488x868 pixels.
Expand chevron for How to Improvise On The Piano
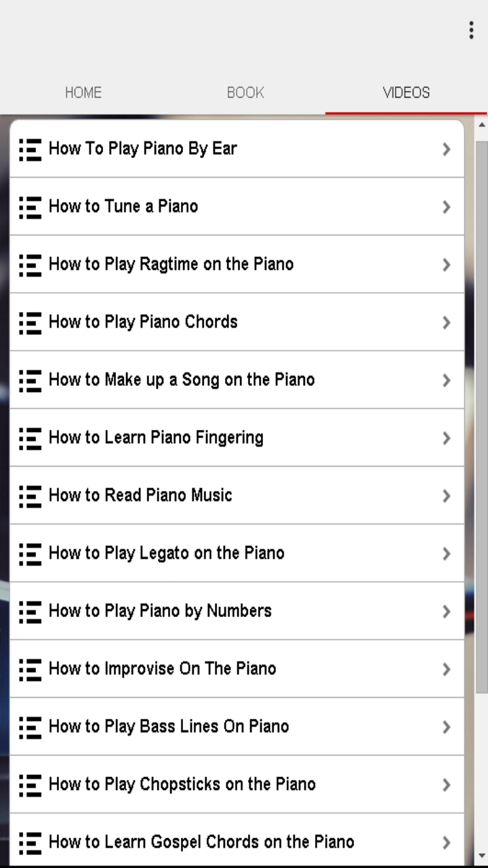click(x=446, y=669)
